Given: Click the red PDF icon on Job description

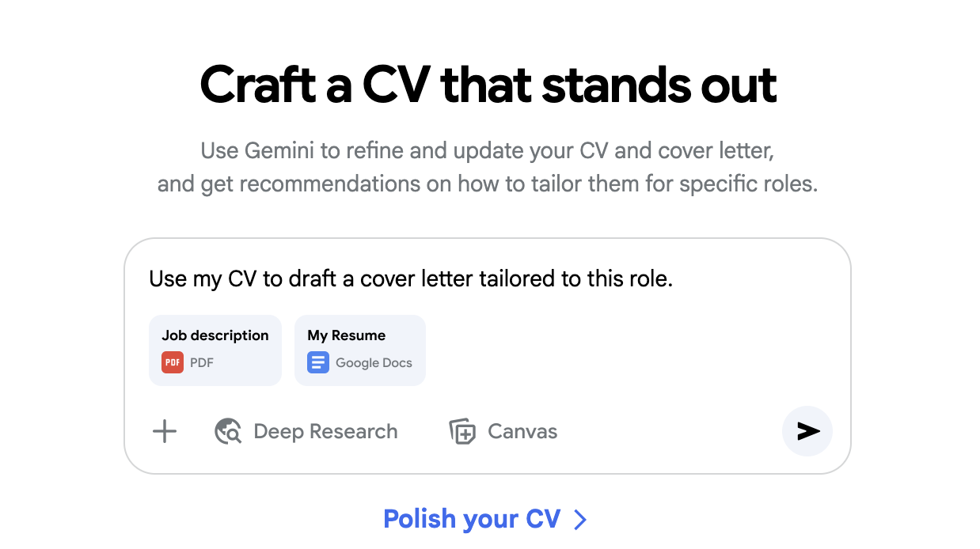Looking at the screenshot, I should click(x=173, y=362).
